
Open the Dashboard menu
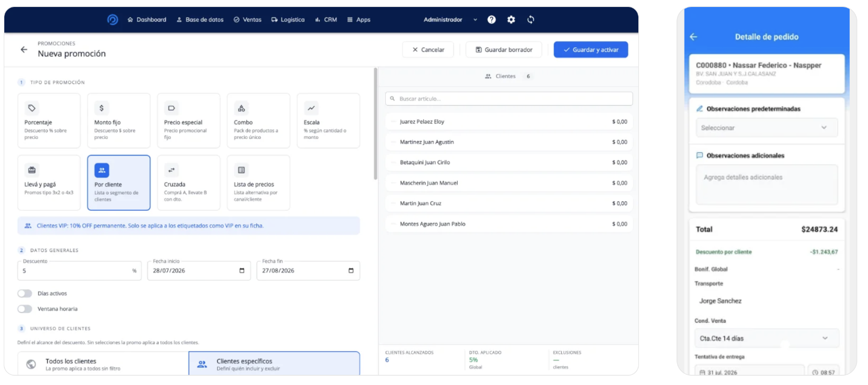click(x=147, y=20)
